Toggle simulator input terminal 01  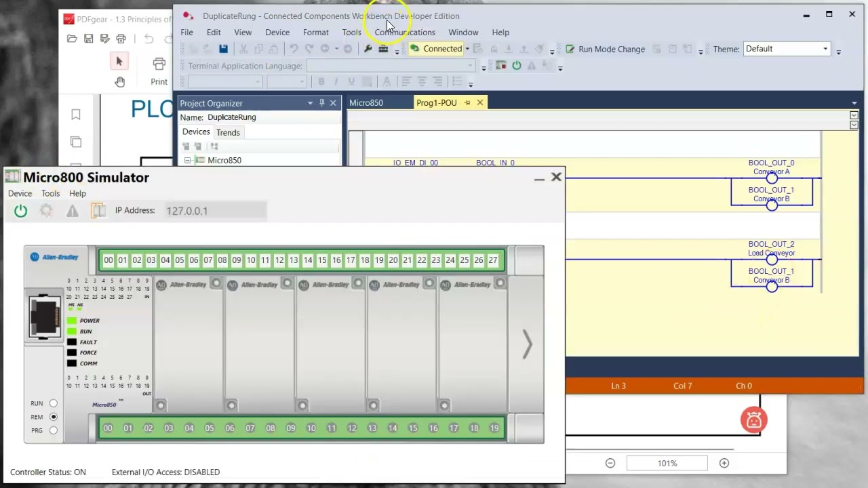[123, 260]
